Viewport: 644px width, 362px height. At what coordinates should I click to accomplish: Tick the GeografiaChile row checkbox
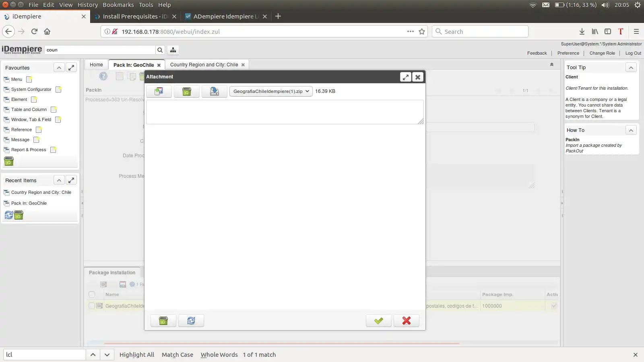click(x=92, y=306)
